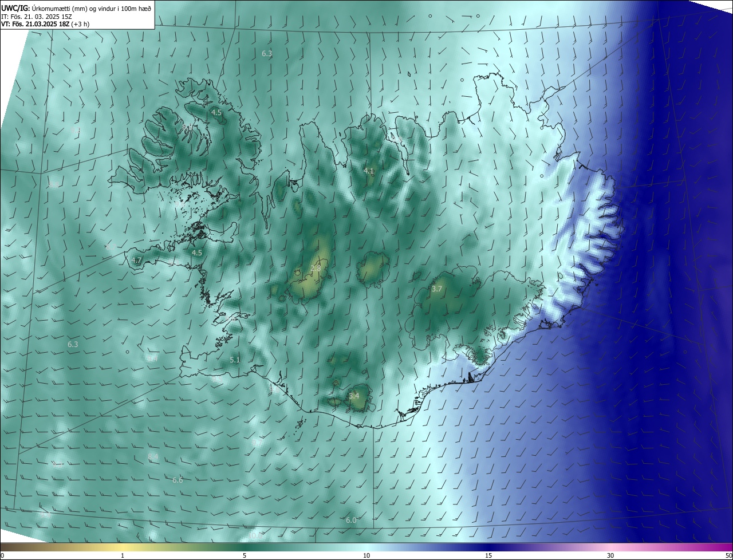
Task: Click the 6.0 value near the bottom edge
Action: pyautogui.click(x=351, y=520)
